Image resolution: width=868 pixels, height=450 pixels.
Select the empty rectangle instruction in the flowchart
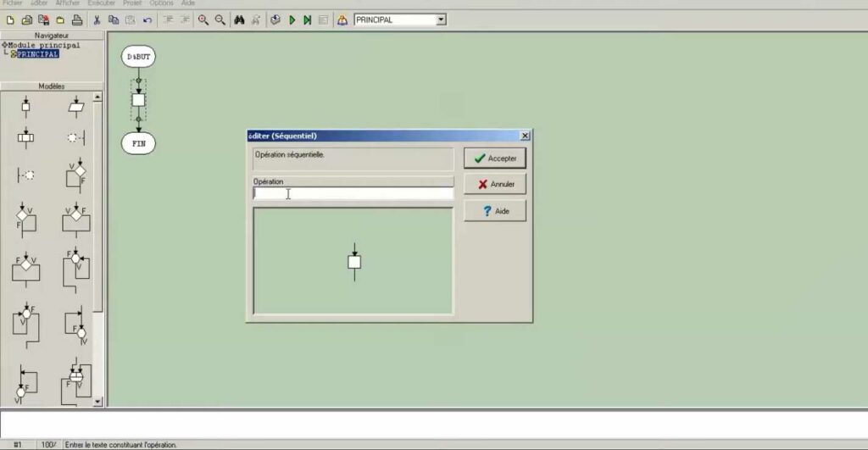[138, 100]
